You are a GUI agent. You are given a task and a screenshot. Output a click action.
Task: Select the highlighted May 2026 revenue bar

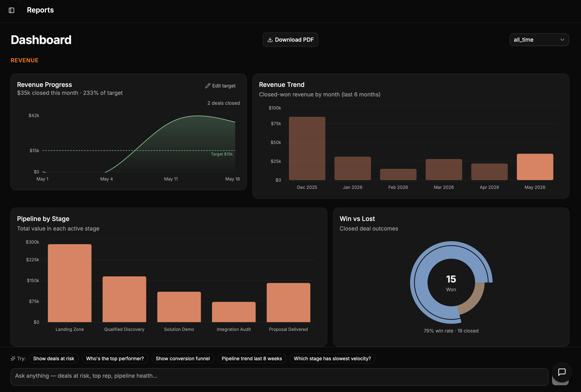click(x=535, y=167)
